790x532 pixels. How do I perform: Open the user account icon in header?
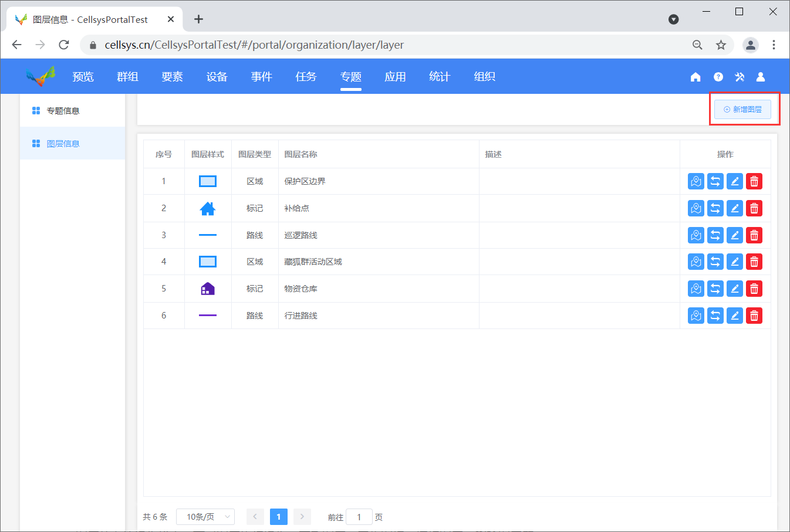(x=761, y=77)
